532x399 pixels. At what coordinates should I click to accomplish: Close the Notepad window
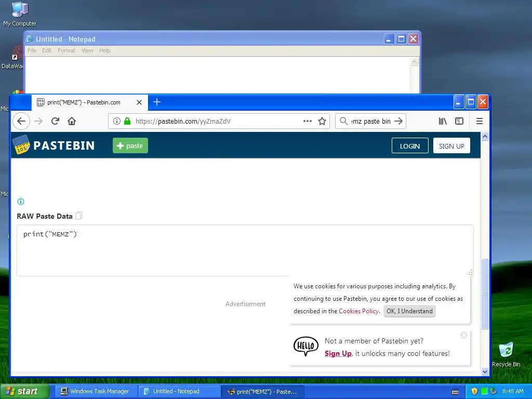click(413, 38)
